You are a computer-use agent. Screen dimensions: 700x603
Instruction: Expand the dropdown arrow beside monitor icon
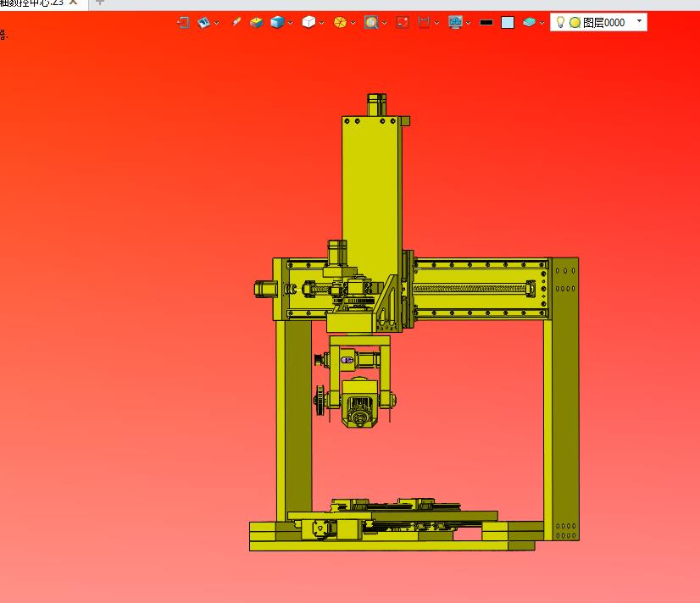click(x=469, y=24)
